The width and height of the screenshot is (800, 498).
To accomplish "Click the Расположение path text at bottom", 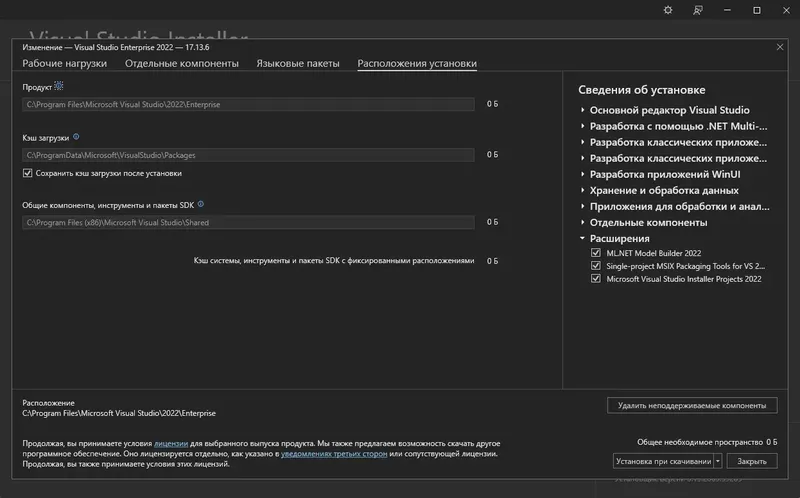I will (119, 413).
